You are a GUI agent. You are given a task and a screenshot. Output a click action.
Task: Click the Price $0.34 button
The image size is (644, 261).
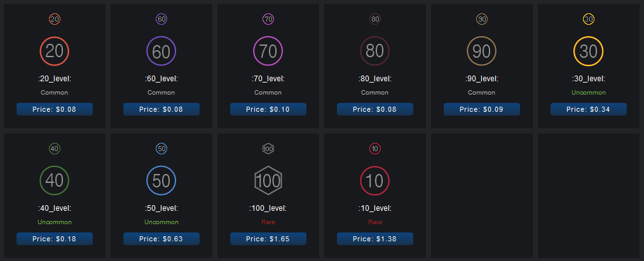click(x=589, y=109)
